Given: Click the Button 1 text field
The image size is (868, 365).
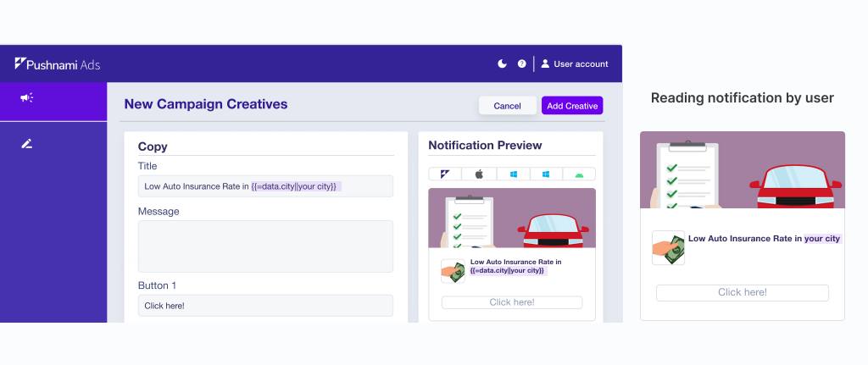Looking at the screenshot, I should coord(265,306).
